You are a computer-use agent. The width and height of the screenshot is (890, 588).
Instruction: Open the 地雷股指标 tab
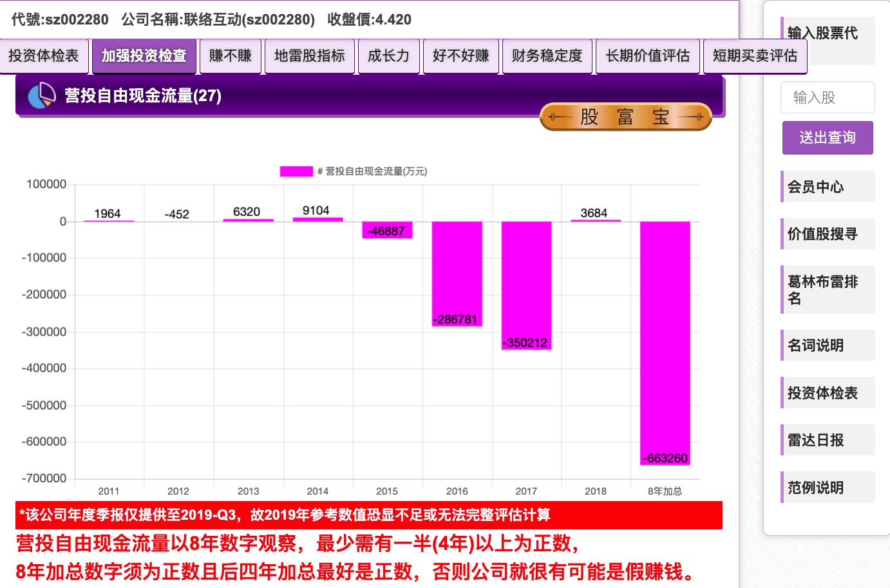pyautogui.click(x=310, y=56)
